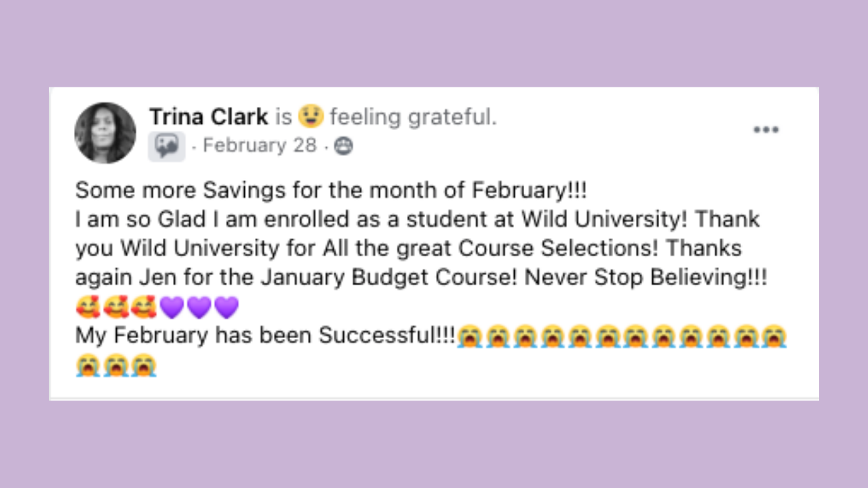
Task: Click the feeling grateful smiley emoji
Action: click(311, 117)
